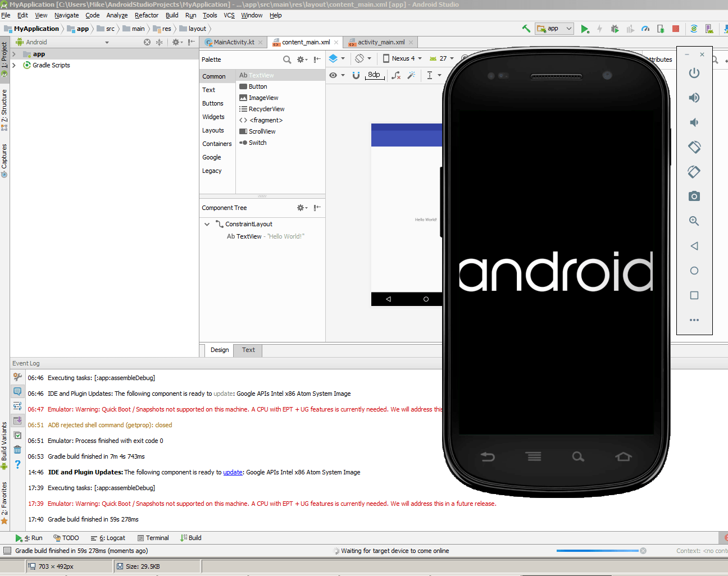Run the app with the green play icon
This screenshot has height=576, width=728.
585,29
